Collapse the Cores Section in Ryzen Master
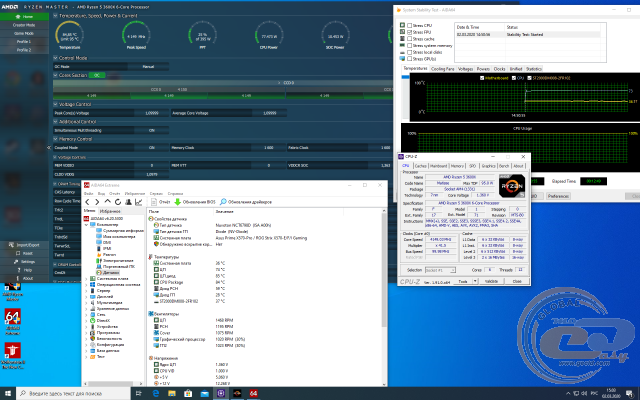 pos(56,75)
